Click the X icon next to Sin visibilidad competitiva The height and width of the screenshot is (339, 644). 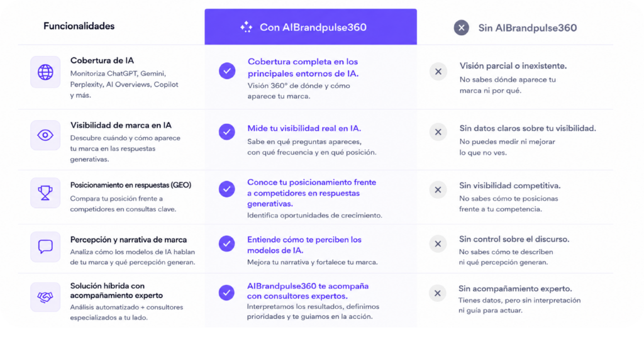(x=438, y=190)
